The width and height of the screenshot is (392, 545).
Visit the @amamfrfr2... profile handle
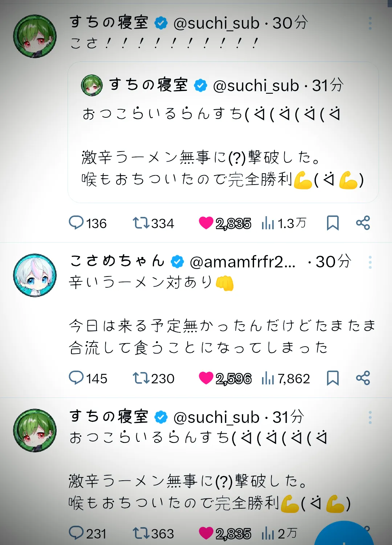(x=243, y=262)
